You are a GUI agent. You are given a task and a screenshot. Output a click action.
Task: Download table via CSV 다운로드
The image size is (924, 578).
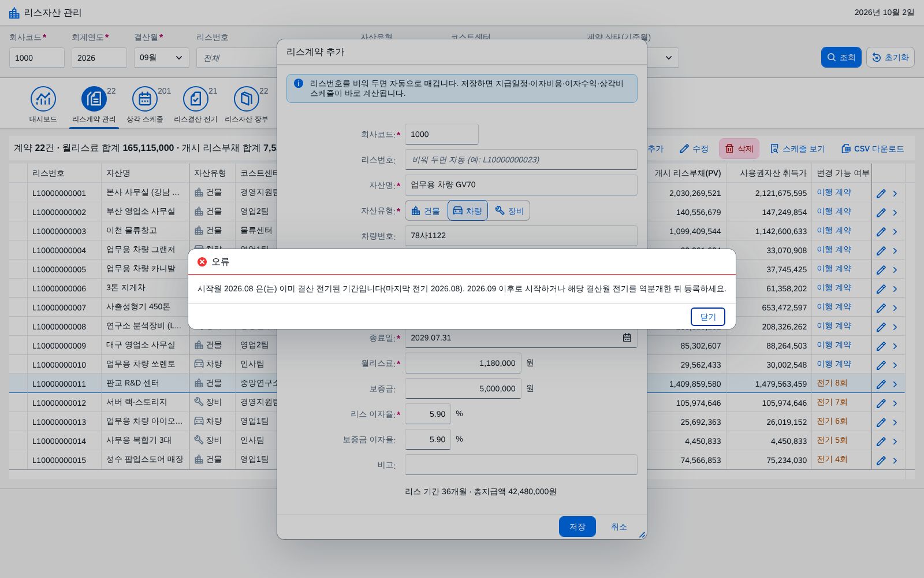873,149
